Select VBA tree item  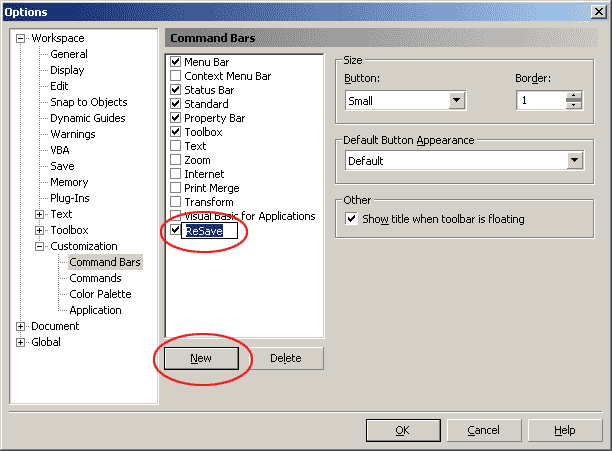pos(60,150)
